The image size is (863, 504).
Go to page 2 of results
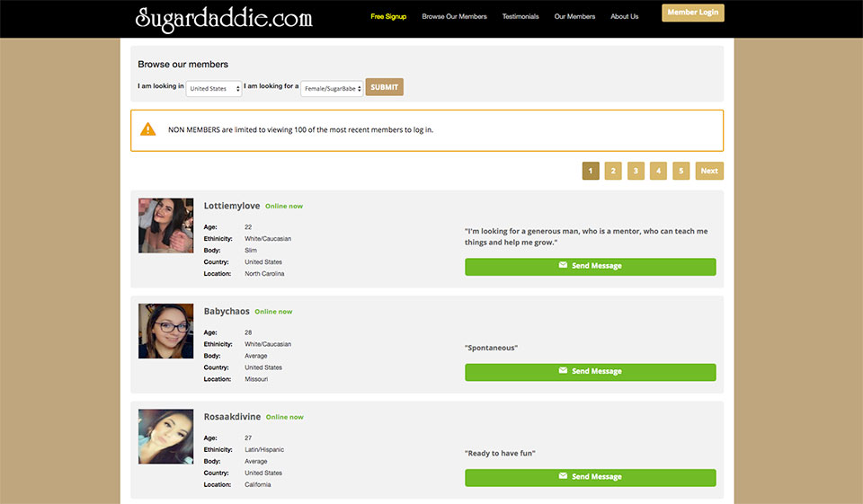tap(613, 171)
